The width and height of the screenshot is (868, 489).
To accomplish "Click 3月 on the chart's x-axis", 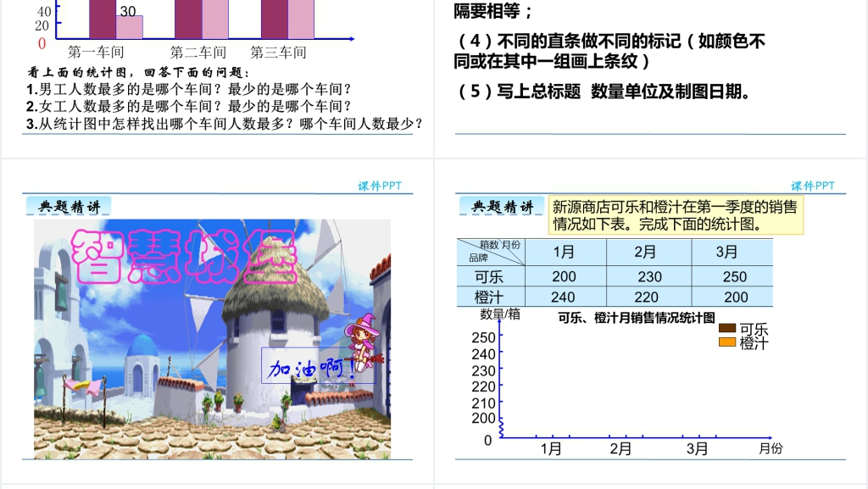I will (697, 448).
